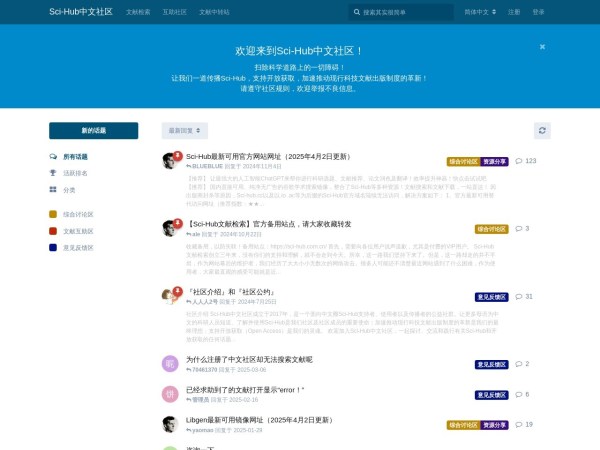Open the 文献检索 nav menu item
The height and width of the screenshot is (450, 600).
pyautogui.click(x=138, y=12)
